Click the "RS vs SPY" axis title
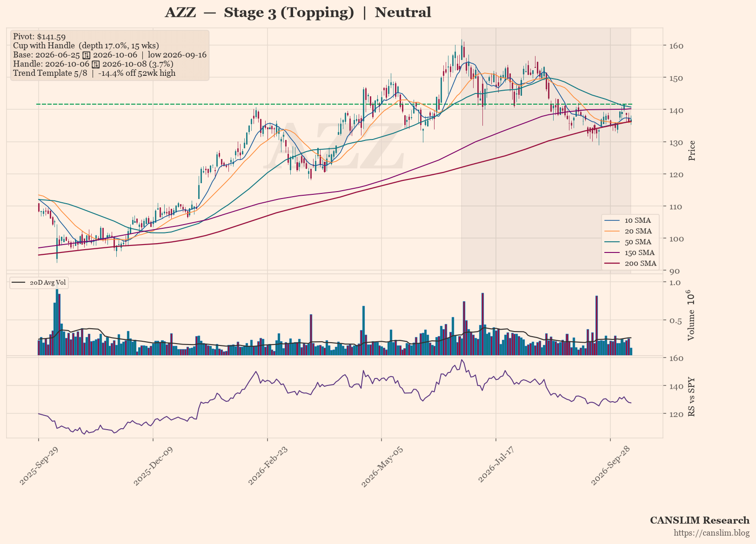 tap(692, 397)
